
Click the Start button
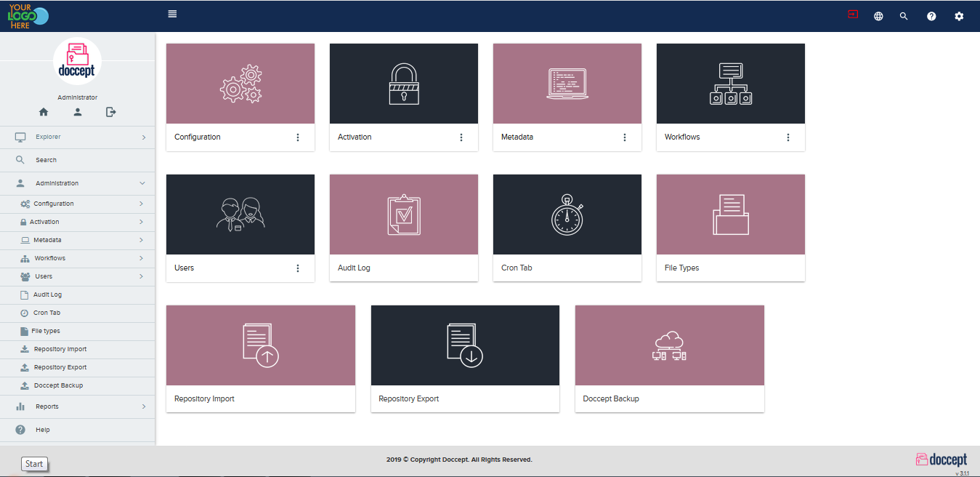click(34, 464)
